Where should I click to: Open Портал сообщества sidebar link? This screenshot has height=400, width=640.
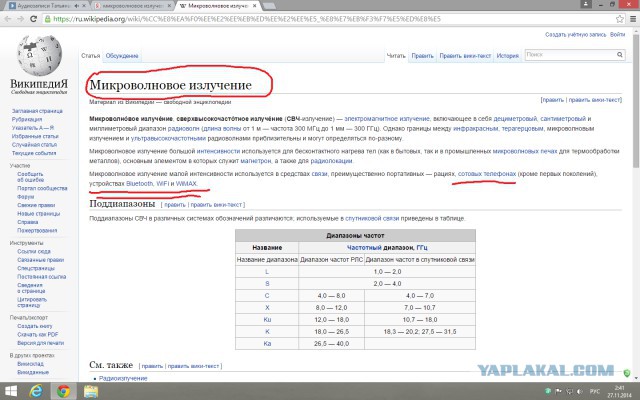[42, 189]
